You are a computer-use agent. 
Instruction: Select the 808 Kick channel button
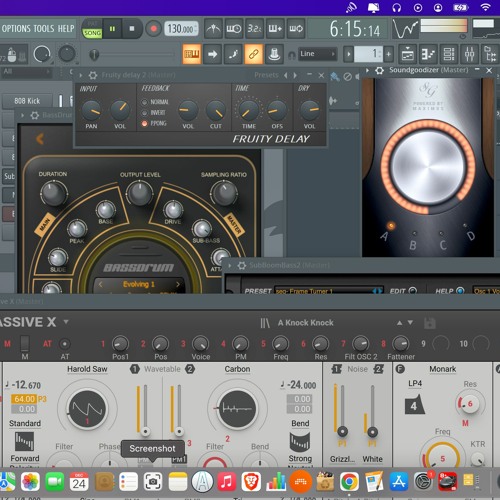pyautogui.click(x=27, y=101)
